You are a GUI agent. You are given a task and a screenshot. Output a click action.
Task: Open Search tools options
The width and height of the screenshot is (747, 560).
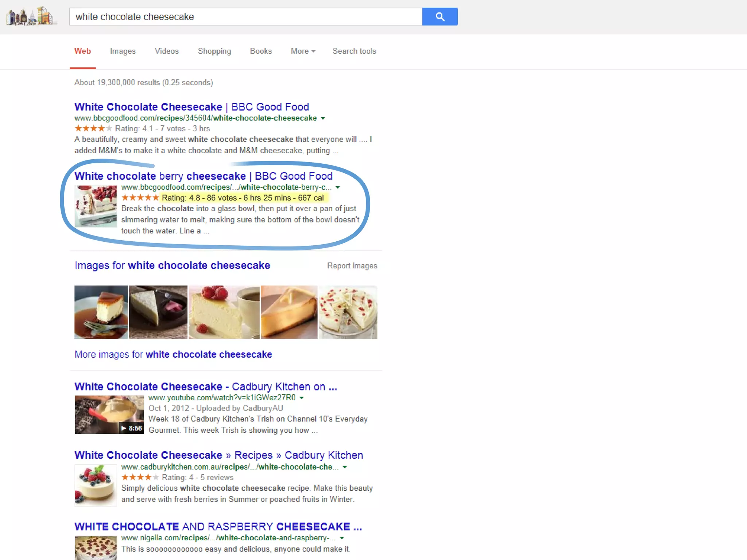(x=354, y=51)
